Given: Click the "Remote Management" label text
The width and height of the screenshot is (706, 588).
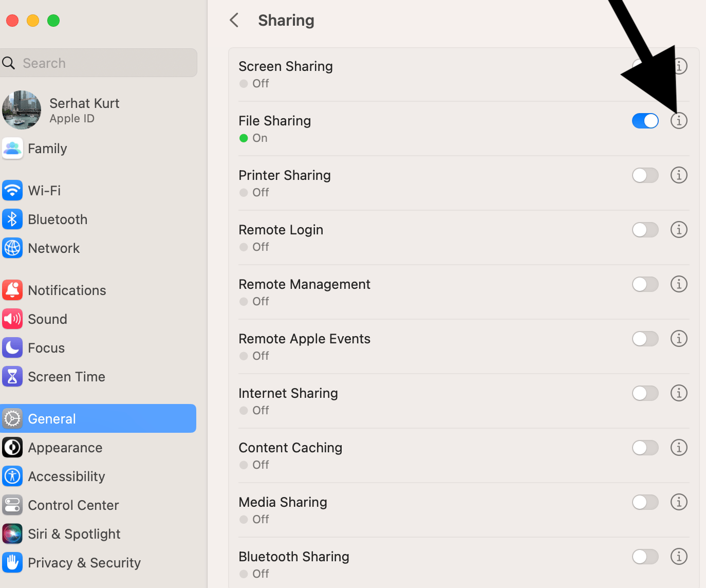Looking at the screenshot, I should 305,284.
